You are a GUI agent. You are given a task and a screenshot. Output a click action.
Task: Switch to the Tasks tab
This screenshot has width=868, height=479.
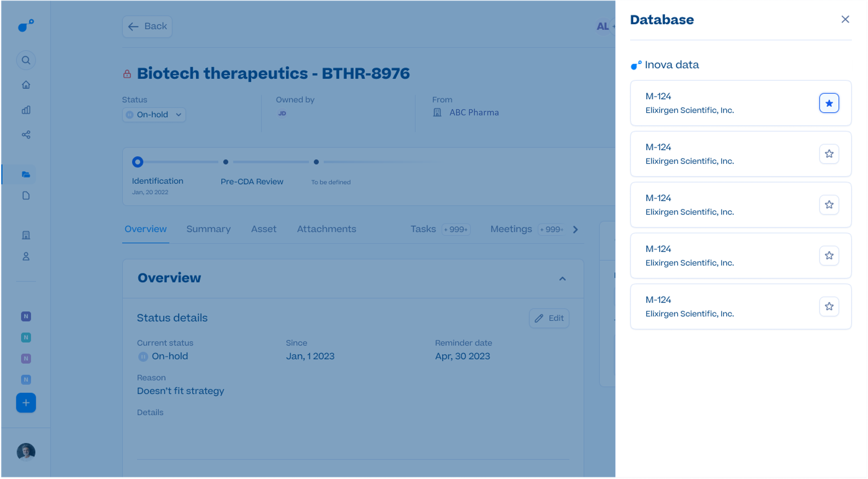423,229
